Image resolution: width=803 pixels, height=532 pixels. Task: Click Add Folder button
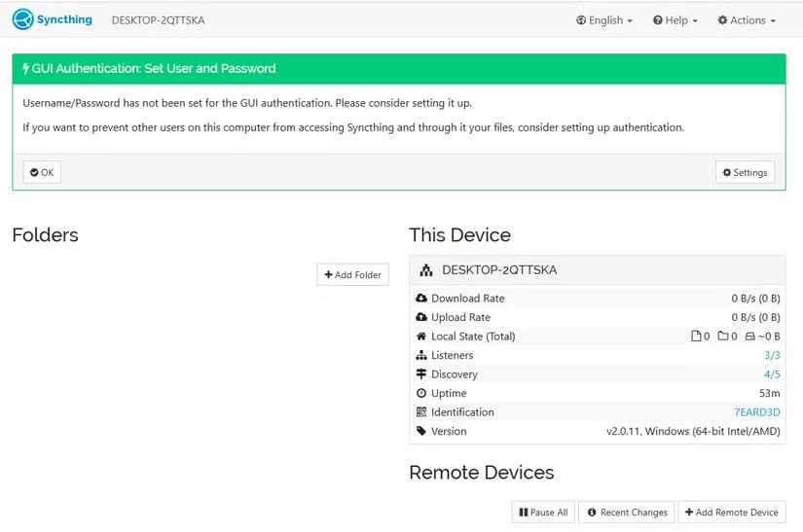(352, 275)
